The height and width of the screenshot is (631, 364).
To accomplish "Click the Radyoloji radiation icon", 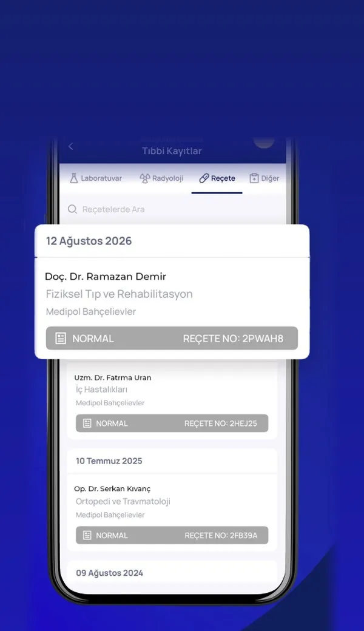I will (145, 178).
